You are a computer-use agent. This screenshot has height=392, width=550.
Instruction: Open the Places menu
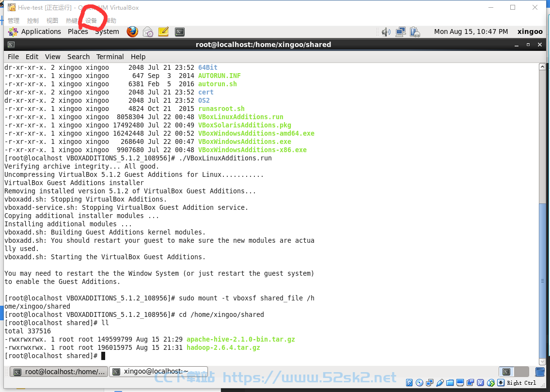(x=78, y=31)
